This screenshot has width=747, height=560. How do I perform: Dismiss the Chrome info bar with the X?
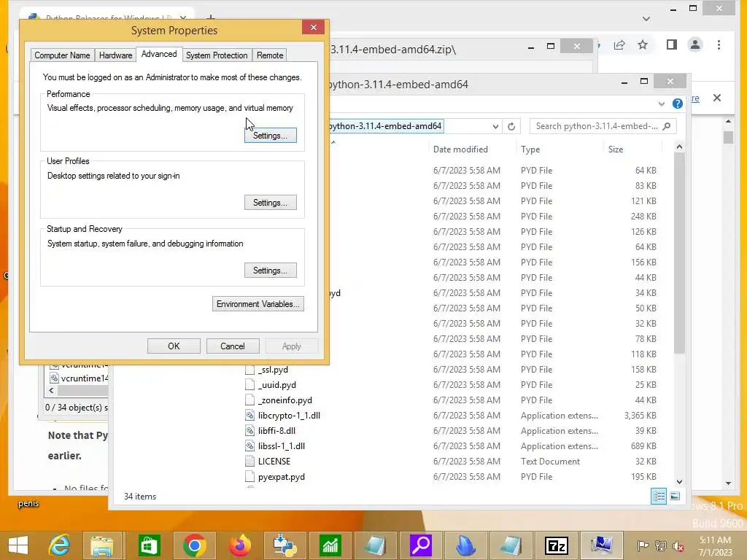717,98
